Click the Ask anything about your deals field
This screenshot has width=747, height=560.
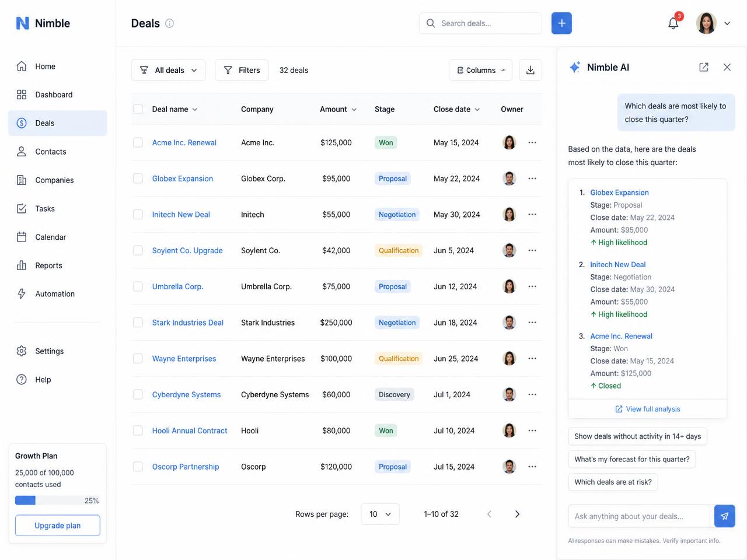coord(638,516)
